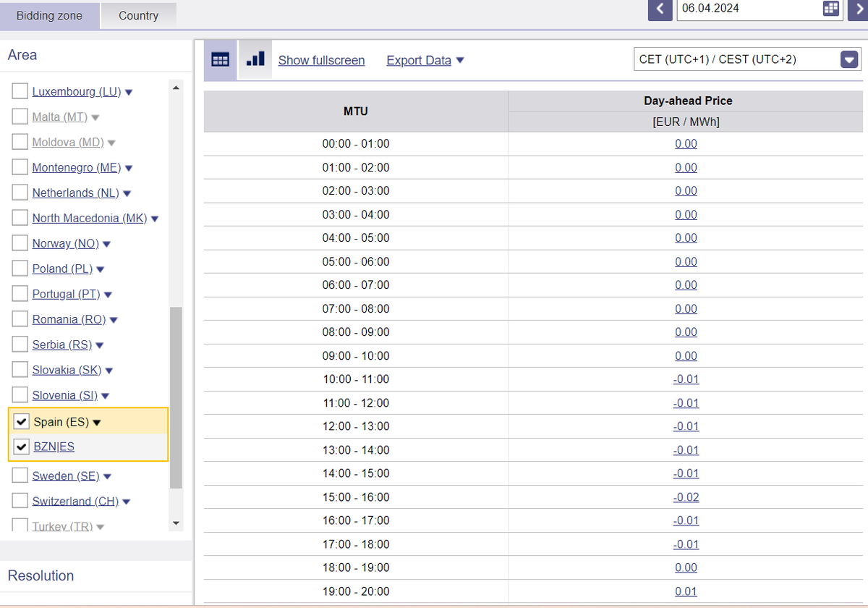Switch to table view icon

pyautogui.click(x=220, y=59)
